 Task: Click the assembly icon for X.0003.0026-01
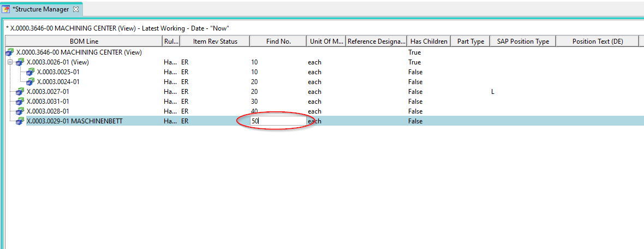tap(20, 62)
